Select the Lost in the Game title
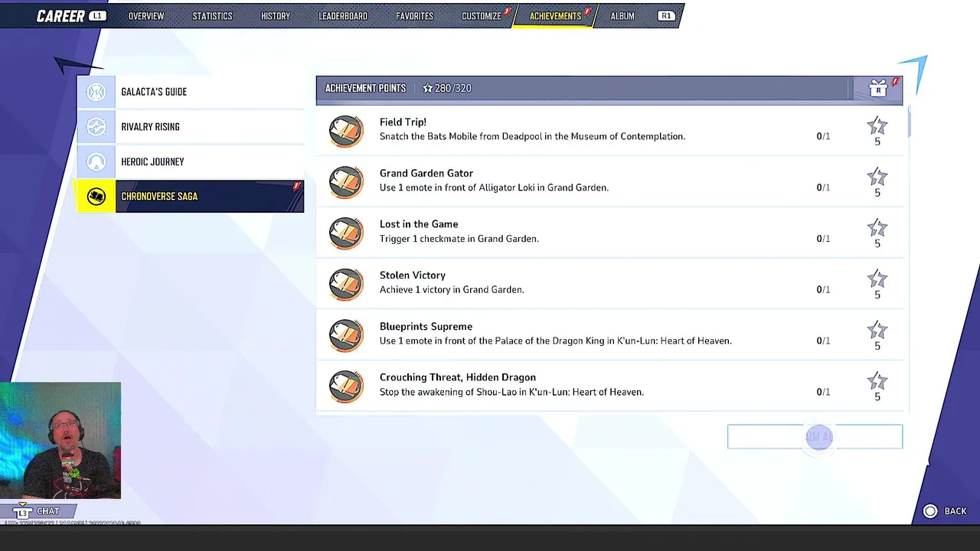This screenshot has height=551, width=980. pos(419,224)
